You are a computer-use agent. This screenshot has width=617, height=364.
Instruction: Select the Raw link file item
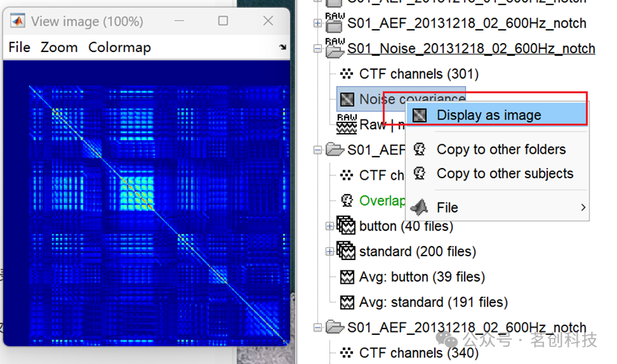coord(382,125)
